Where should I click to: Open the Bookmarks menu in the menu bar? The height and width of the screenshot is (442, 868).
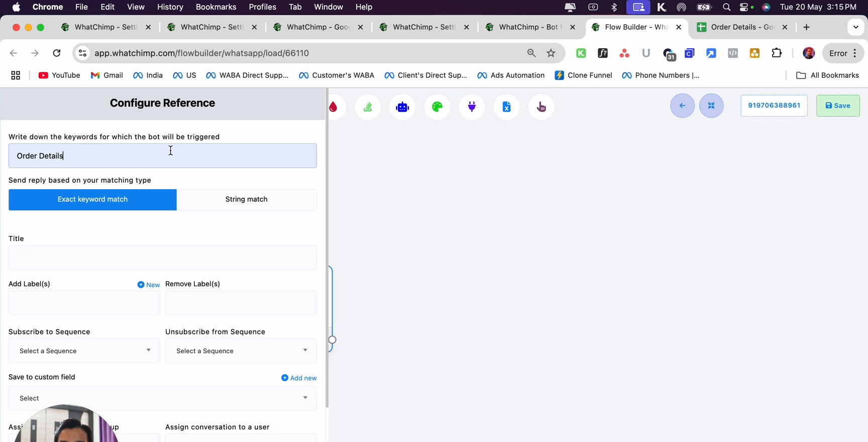click(x=216, y=7)
